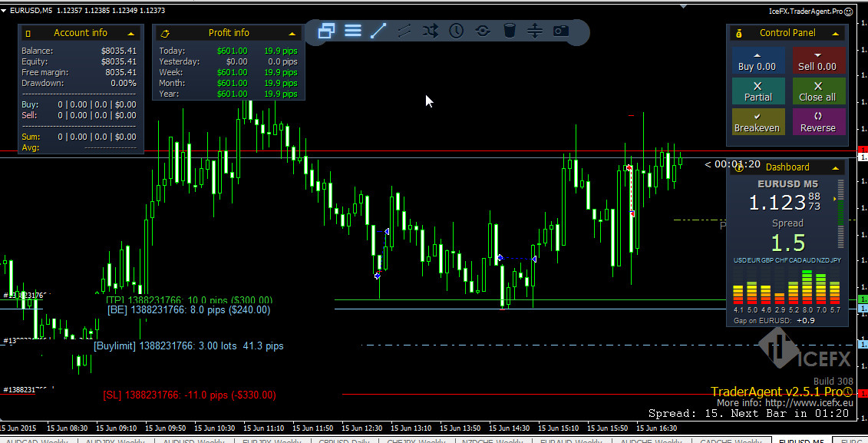Click the Account info panel icon
The width and height of the screenshot is (868, 443).
[28, 34]
